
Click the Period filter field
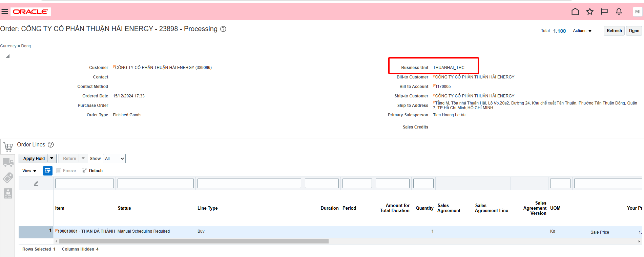(x=357, y=183)
